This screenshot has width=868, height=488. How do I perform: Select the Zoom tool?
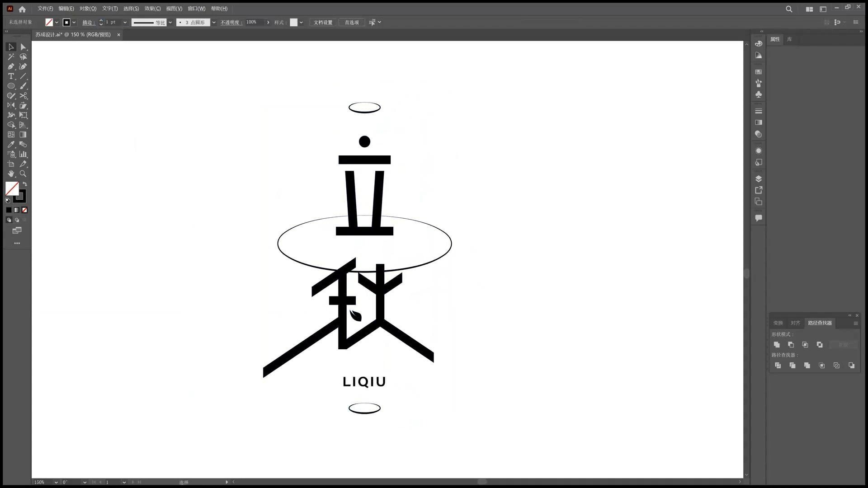click(x=23, y=174)
